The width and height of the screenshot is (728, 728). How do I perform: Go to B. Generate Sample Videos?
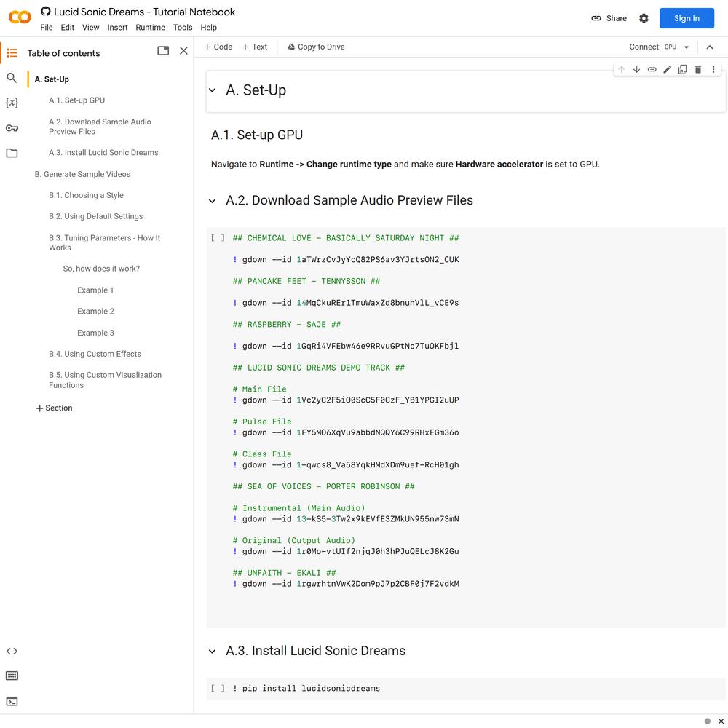pyautogui.click(x=82, y=174)
